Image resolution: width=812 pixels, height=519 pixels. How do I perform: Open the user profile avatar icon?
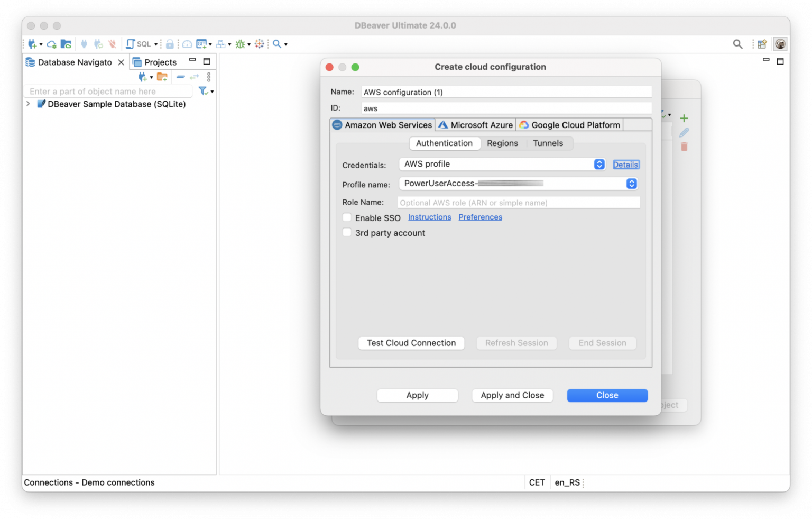point(780,44)
